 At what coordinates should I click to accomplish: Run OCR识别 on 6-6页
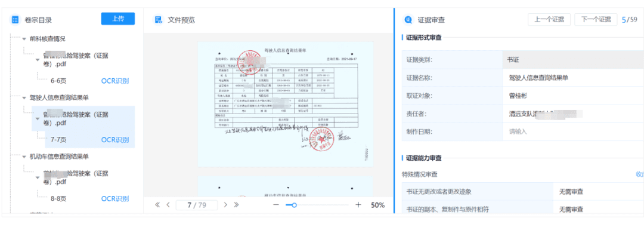pyautogui.click(x=115, y=81)
